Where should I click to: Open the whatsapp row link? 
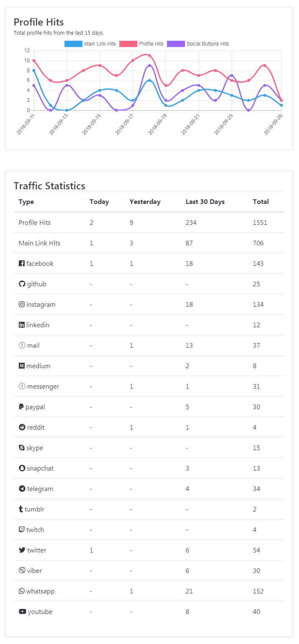coord(39,591)
